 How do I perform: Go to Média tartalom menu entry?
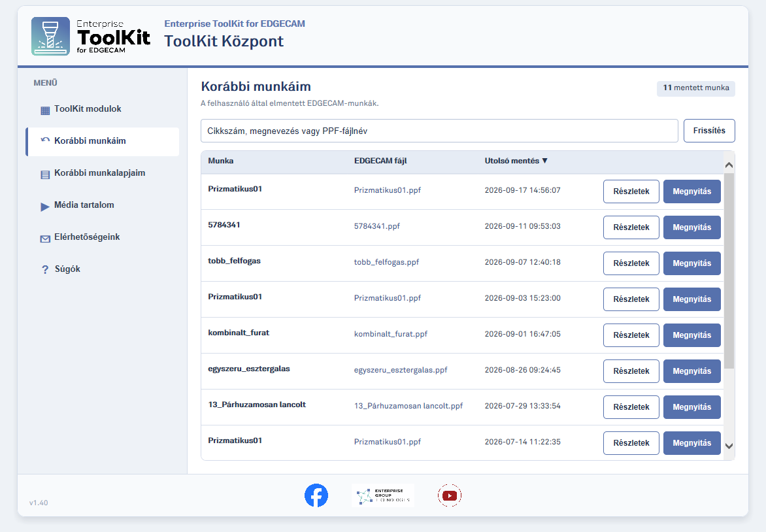(103, 205)
